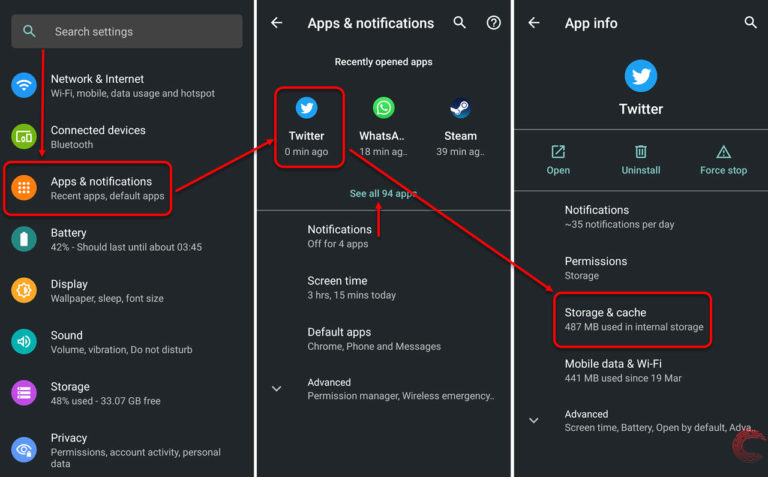
Task: Open Apps & notifications label
Action: tap(107, 188)
